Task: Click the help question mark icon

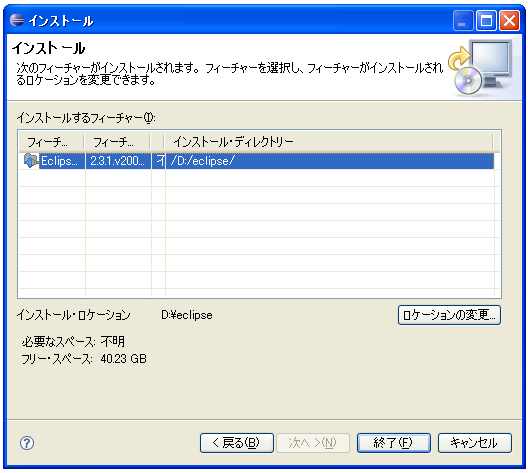Action: [27, 443]
